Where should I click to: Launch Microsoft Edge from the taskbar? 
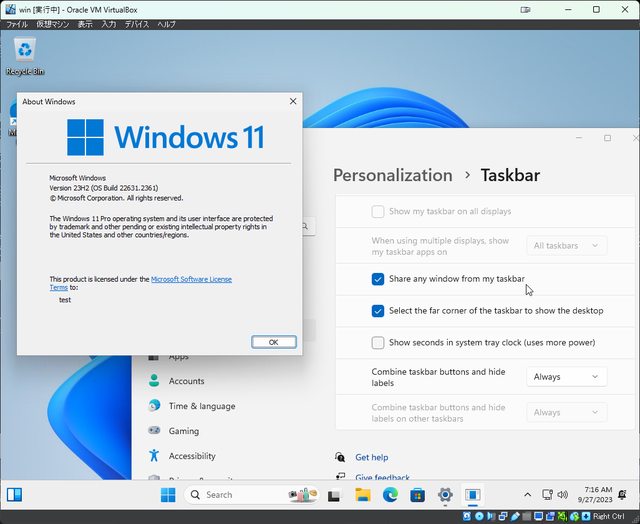click(x=391, y=495)
